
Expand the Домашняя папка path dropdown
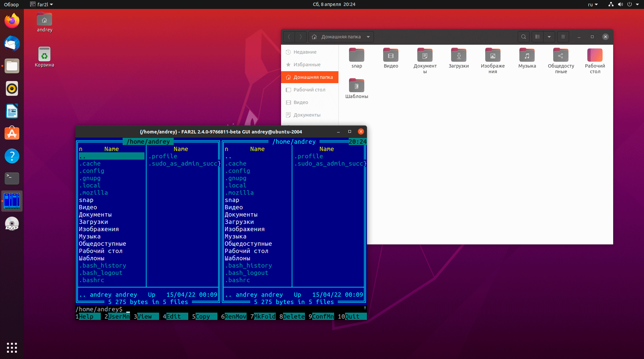(x=368, y=37)
